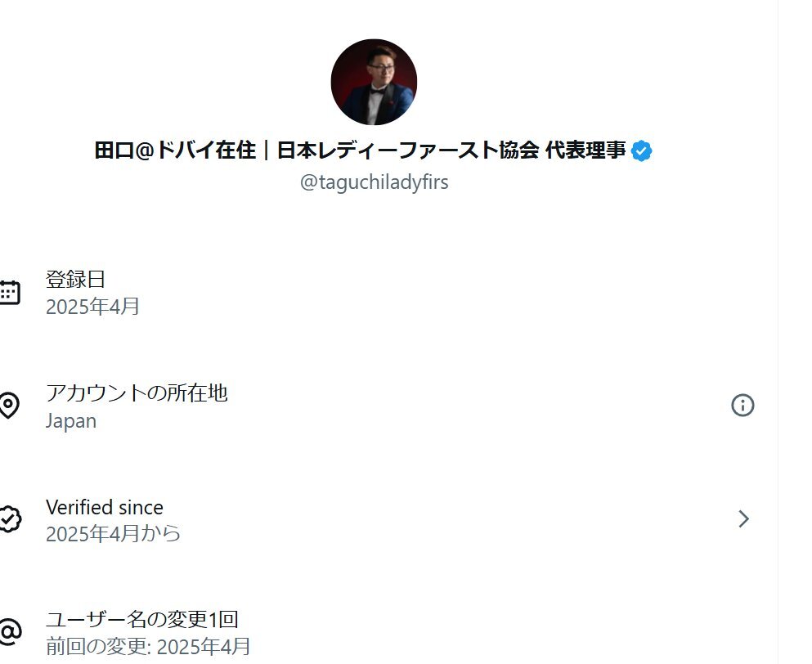Click the calendar icon beside 登録日
Image resolution: width=812 pixels, height=664 pixels.
point(9,293)
